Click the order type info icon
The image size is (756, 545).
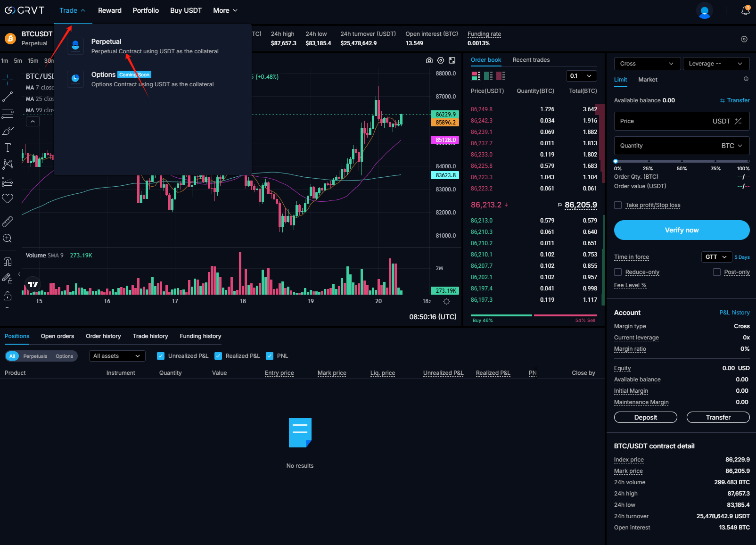click(746, 79)
